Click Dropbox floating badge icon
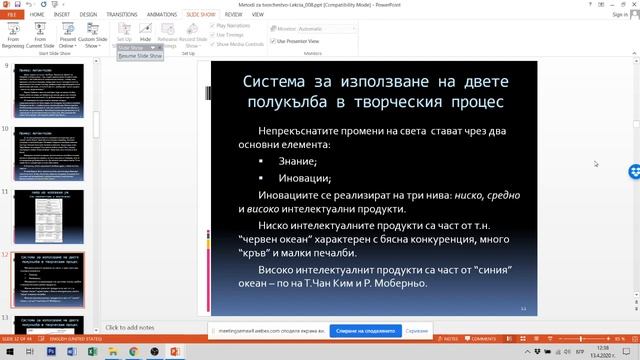The width and height of the screenshot is (640, 360). coord(634,171)
